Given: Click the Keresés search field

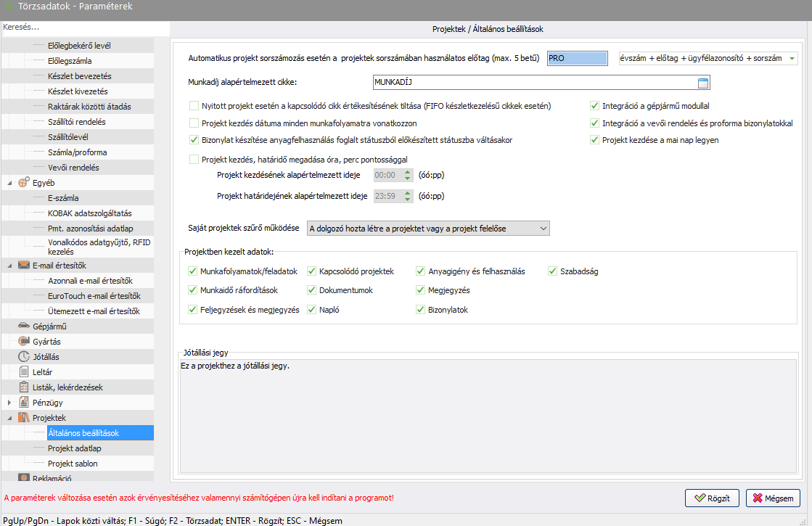Looking at the screenshot, I should coord(83,28).
